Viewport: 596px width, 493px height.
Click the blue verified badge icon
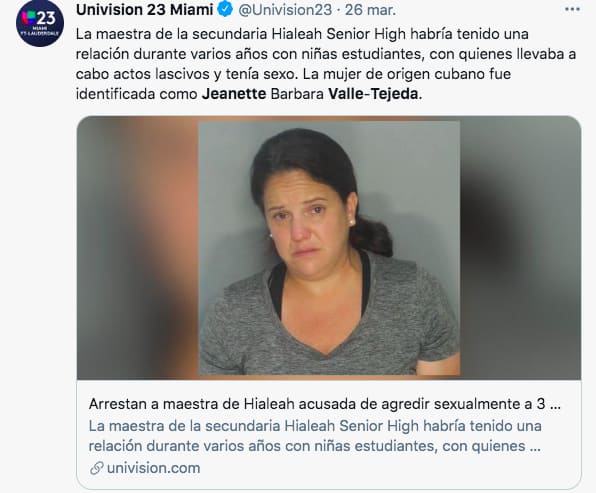pos(225,10)
